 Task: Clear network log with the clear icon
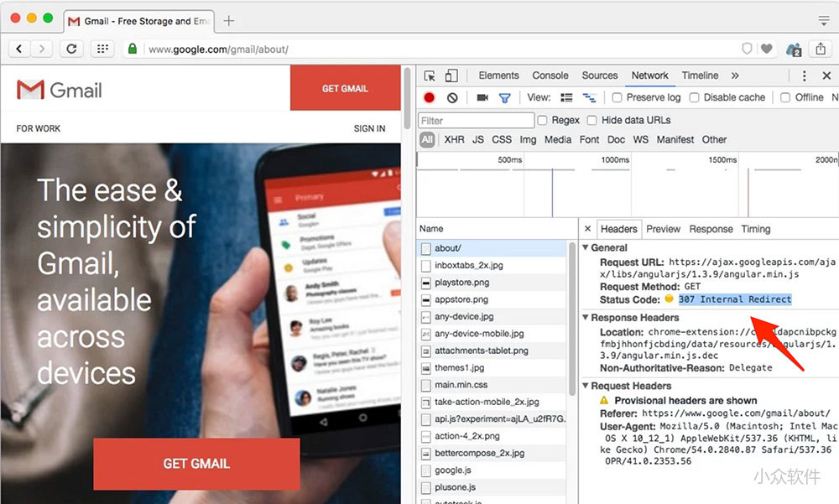point(453,97)
